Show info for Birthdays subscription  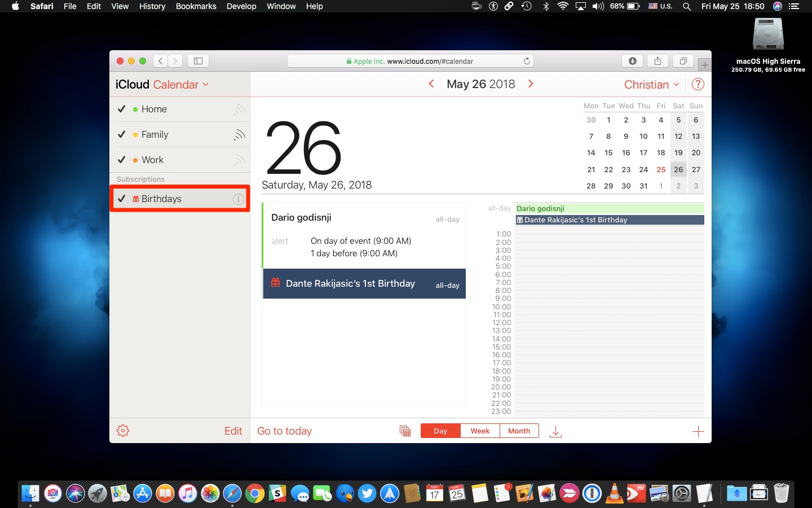coord(239,199)
